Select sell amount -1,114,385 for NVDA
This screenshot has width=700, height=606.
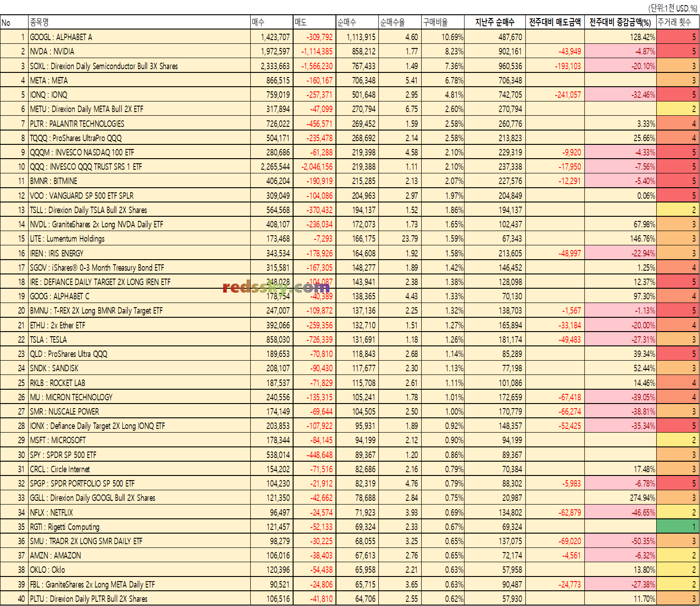click(x=314, y=51)
